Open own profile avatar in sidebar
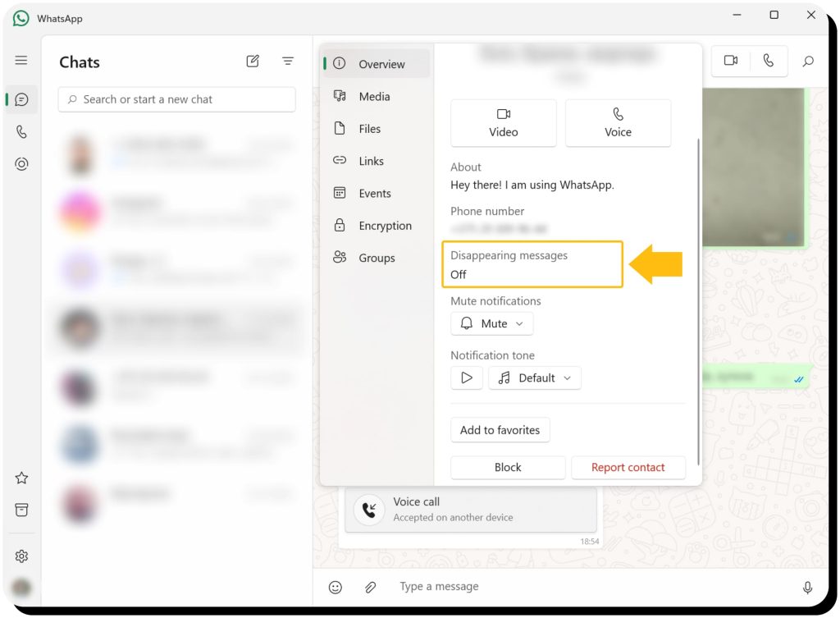Screen dimensions: 840x618 click(x=21, y=588)
